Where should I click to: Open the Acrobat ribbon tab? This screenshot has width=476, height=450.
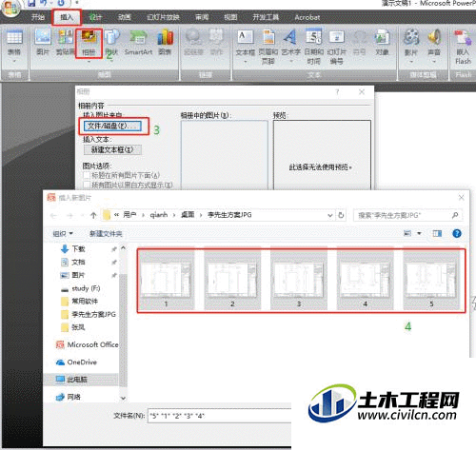(x=307, y=17)
